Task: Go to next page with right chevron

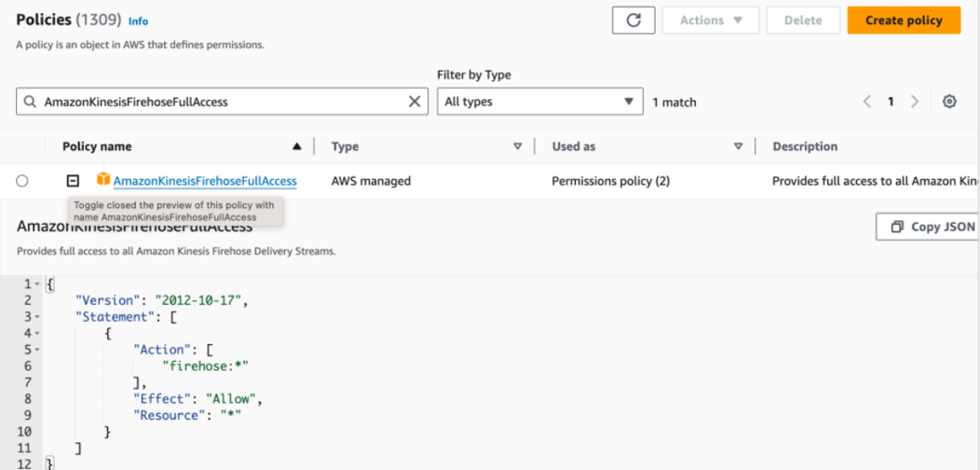Action: 915,102
